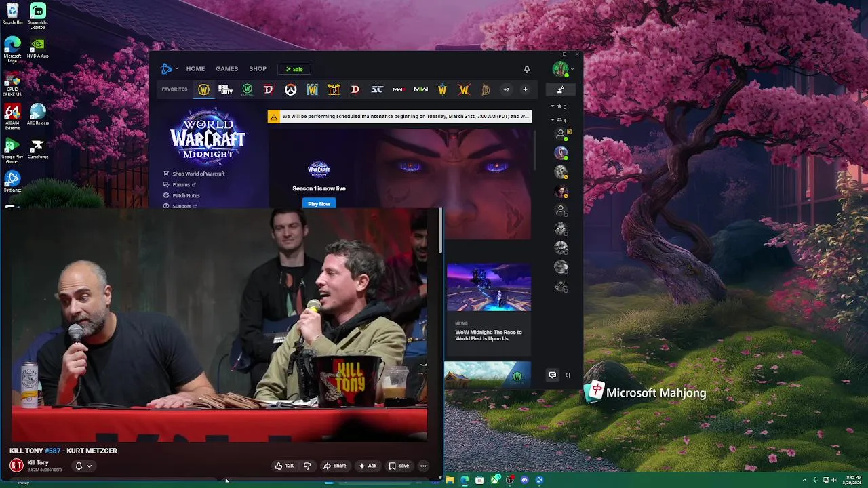Save the video to a playlist
This screenshot has height=488, width=868.
[399, 466]
